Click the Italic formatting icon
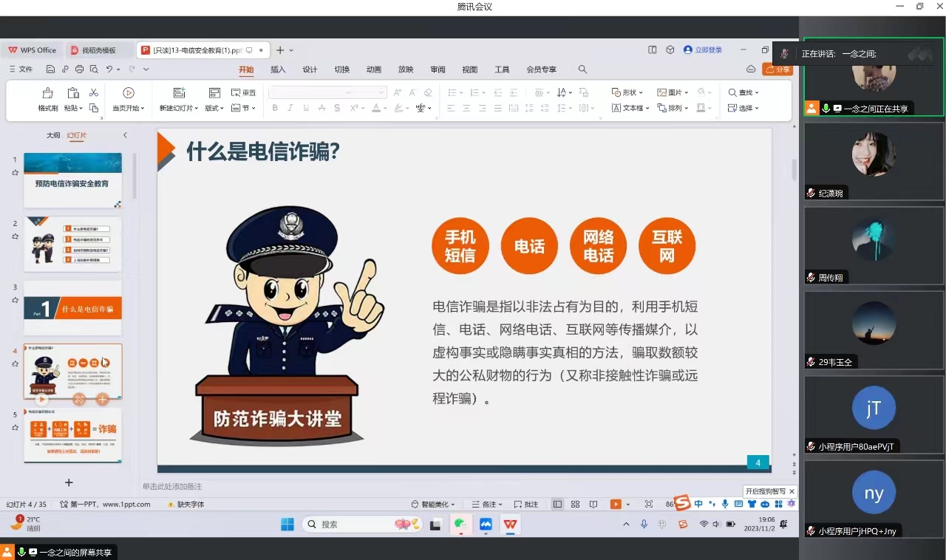 (x=290, y=108)
